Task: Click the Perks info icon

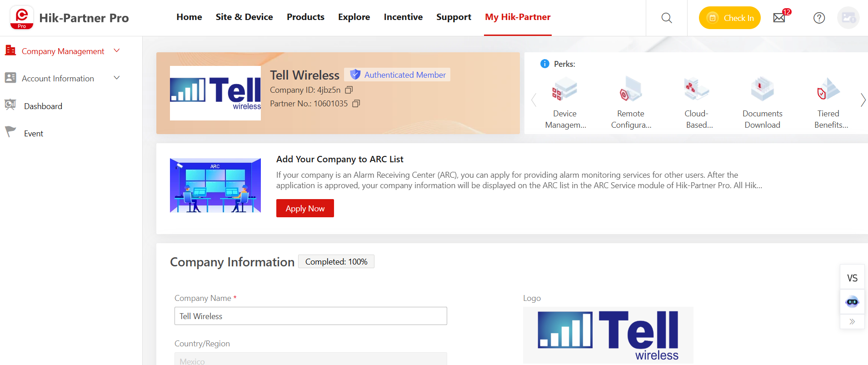Action: tap(545, 64)
